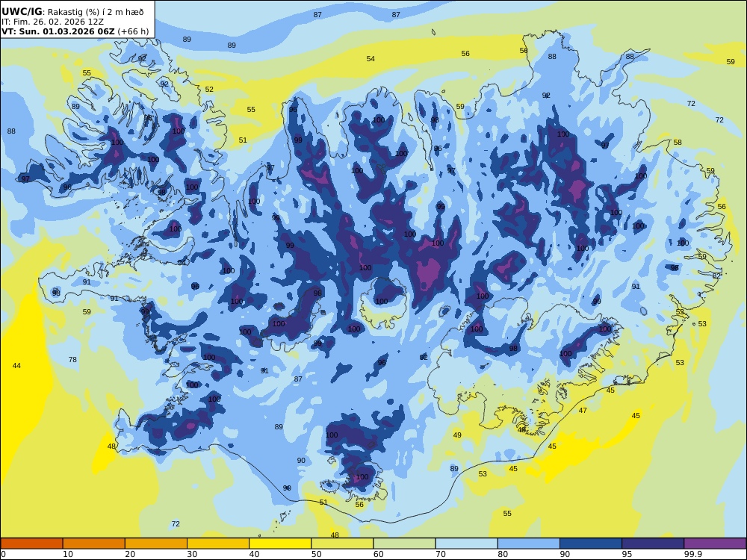Click the 0–10 dark orange legend swatch
This screenshot has width=747, height=560.
(x=32, y=544)
